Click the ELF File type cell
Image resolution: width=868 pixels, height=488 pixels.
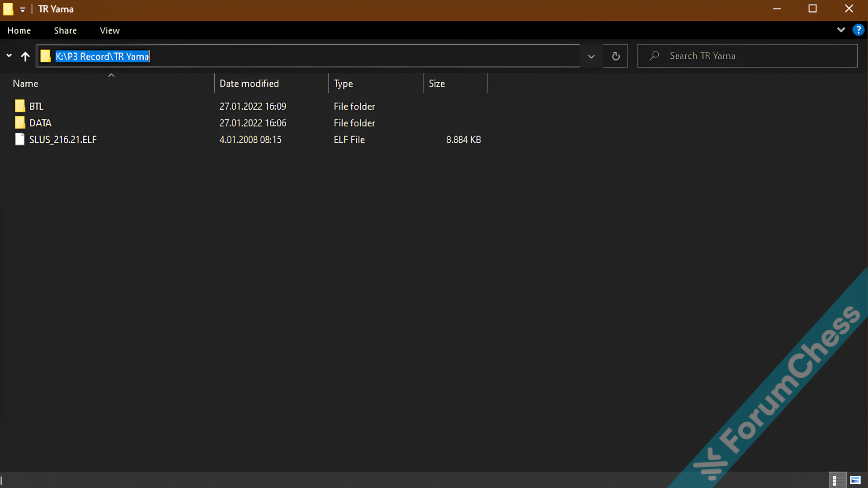pyautogui.click(x=349, y=140)
